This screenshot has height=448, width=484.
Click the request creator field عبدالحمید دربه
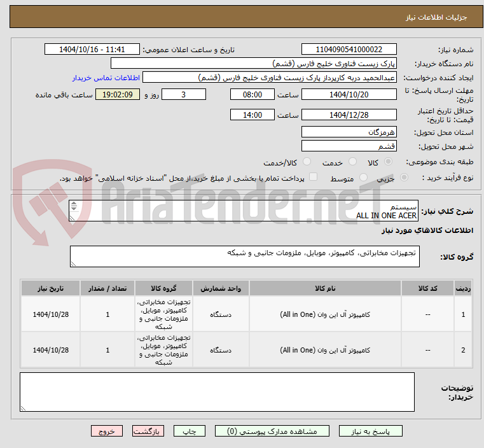tap(270, 78)
